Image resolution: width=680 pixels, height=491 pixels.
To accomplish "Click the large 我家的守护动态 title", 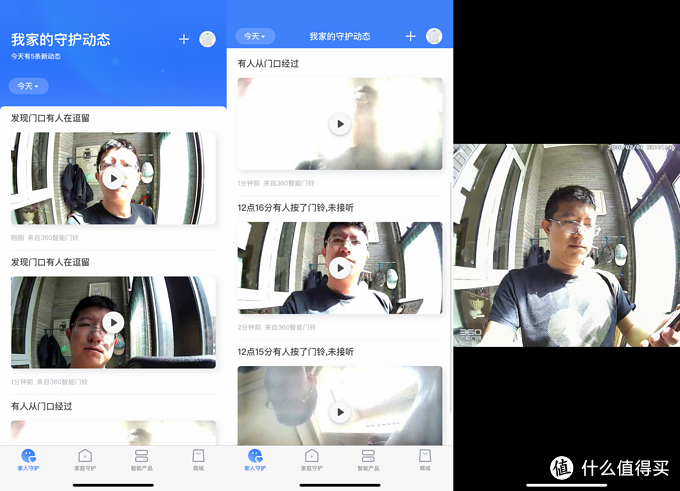I will pyautogui.click(x=61, y=39).
